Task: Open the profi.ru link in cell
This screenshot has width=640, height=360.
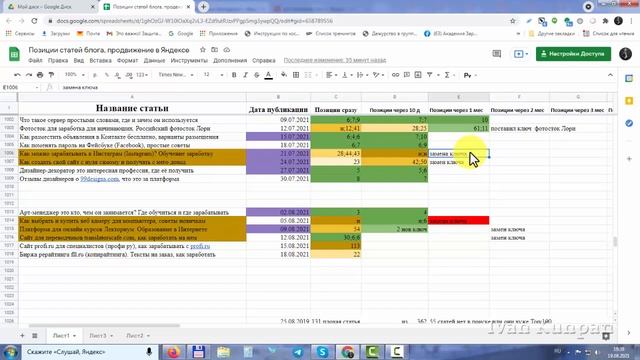Action: (200, 246)
